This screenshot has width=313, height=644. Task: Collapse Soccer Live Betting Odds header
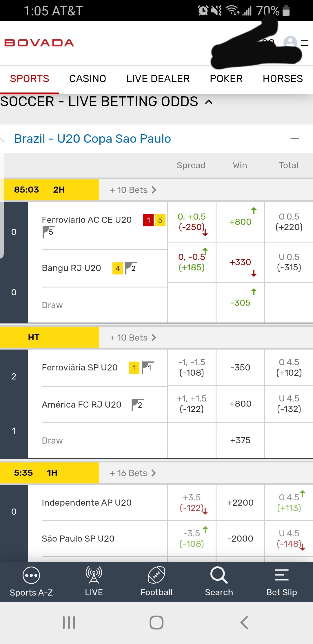(x=209, y=102)
